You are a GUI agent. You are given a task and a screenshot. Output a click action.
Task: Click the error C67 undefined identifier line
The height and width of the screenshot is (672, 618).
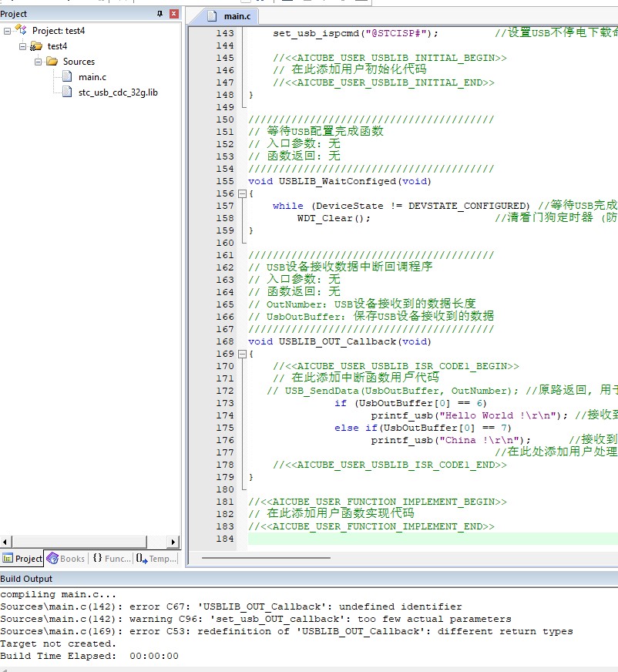click(231, 606)
